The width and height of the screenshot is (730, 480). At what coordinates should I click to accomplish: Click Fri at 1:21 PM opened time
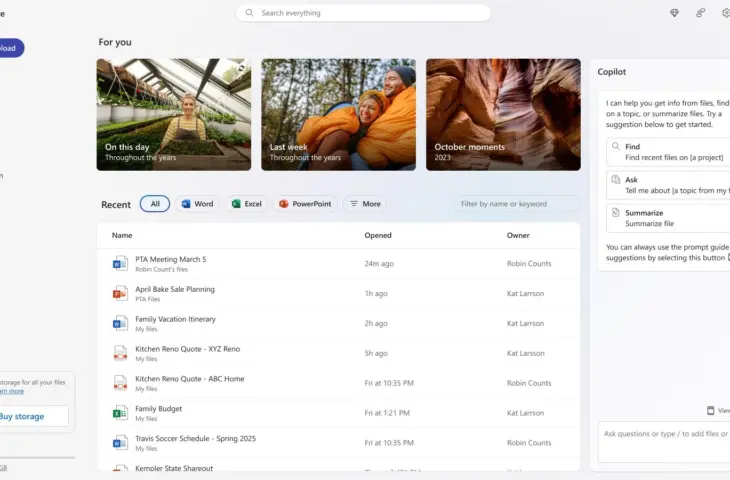click(387, 412)
